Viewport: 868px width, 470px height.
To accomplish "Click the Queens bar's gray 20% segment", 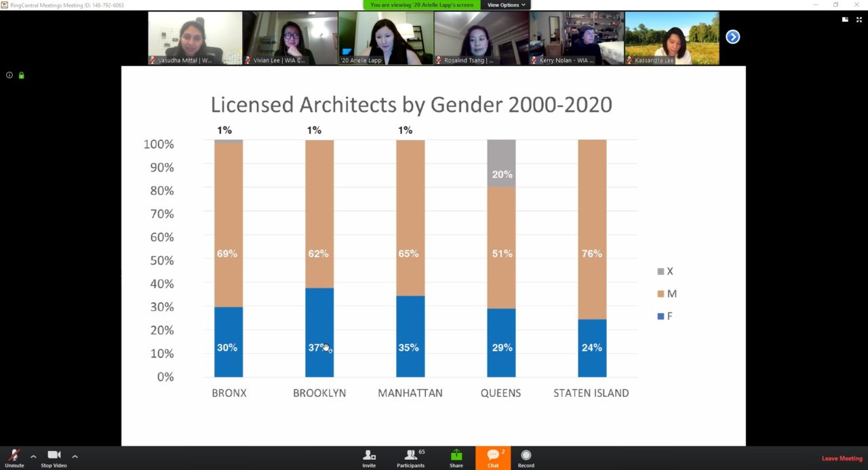I will pyautogui.click(x=501, y=163).
